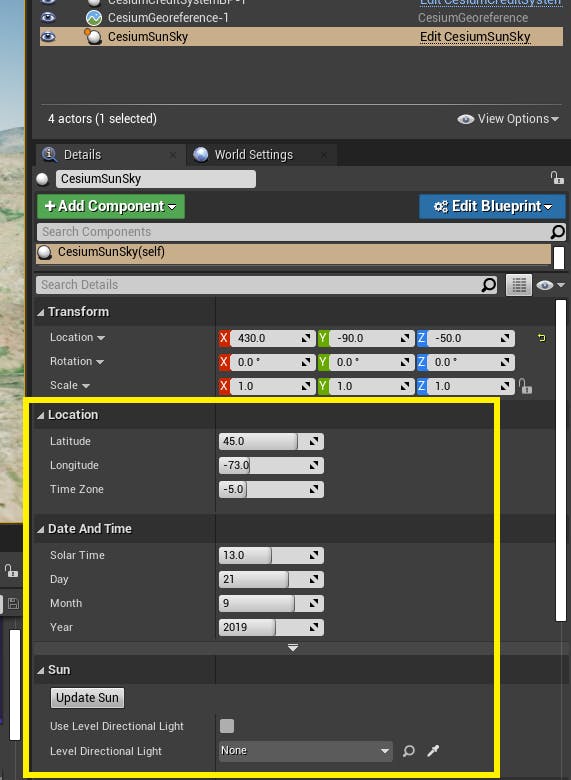
Task: Toggle visibility of CesiumSunSky actor
Action: click(x=48, y=36)
